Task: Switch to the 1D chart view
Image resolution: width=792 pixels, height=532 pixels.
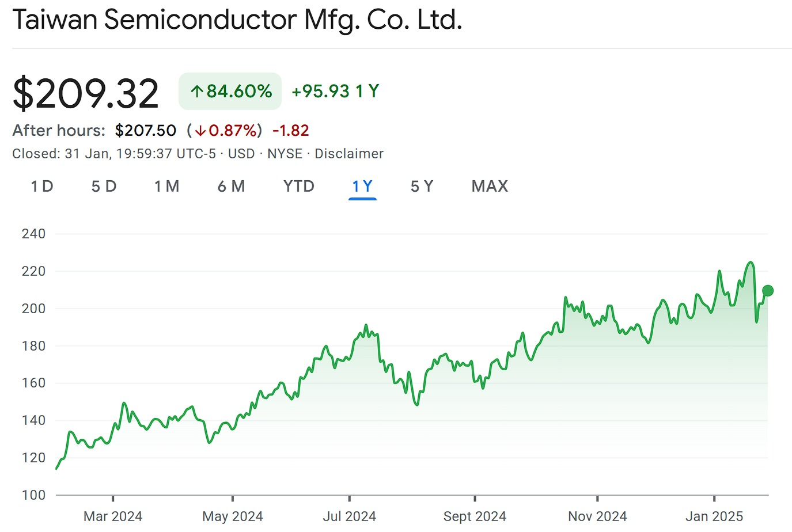Action: pyautogui.click(x=41, y=186)
